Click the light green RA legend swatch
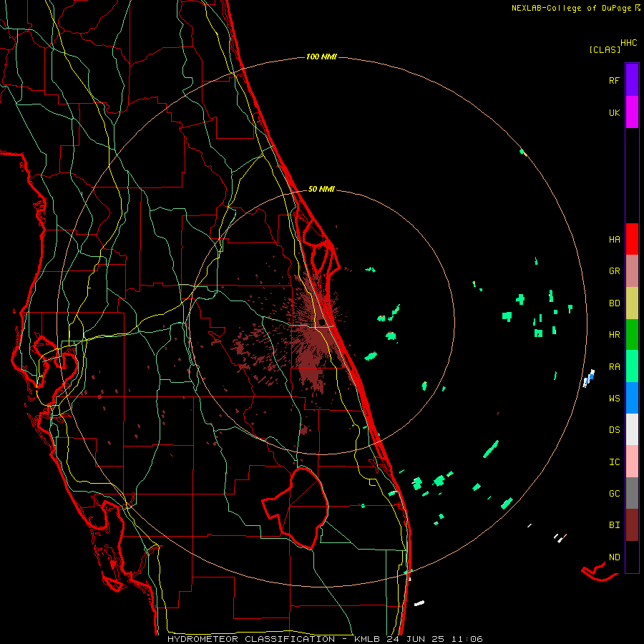 point(632,366)
